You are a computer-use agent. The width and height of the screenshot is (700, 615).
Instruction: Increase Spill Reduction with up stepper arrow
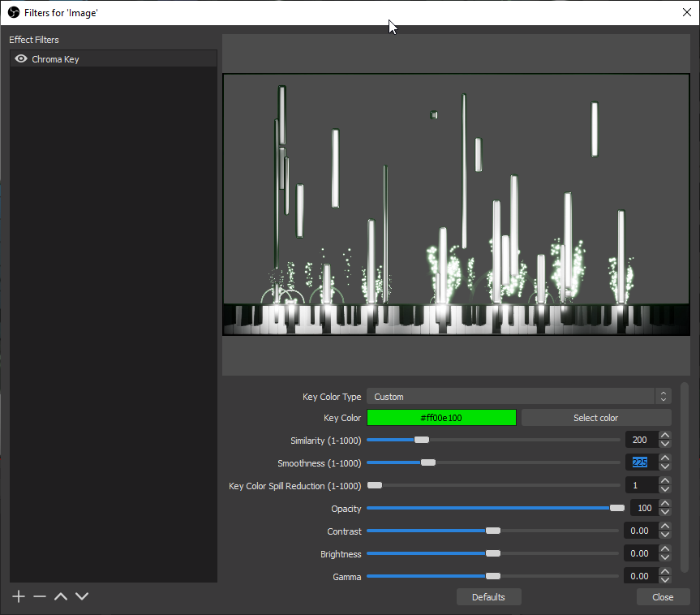(665, 481)
